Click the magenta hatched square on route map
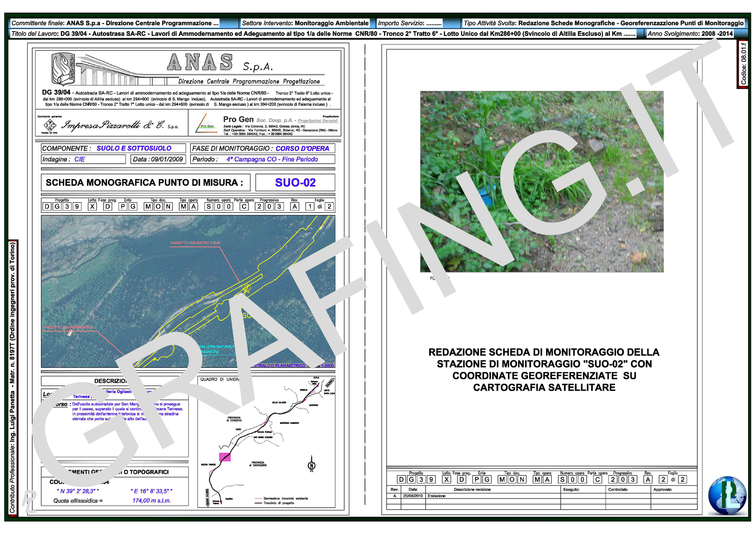Image resolution: width=756 pixels, height=534 pixels. (x=224, y=457)
